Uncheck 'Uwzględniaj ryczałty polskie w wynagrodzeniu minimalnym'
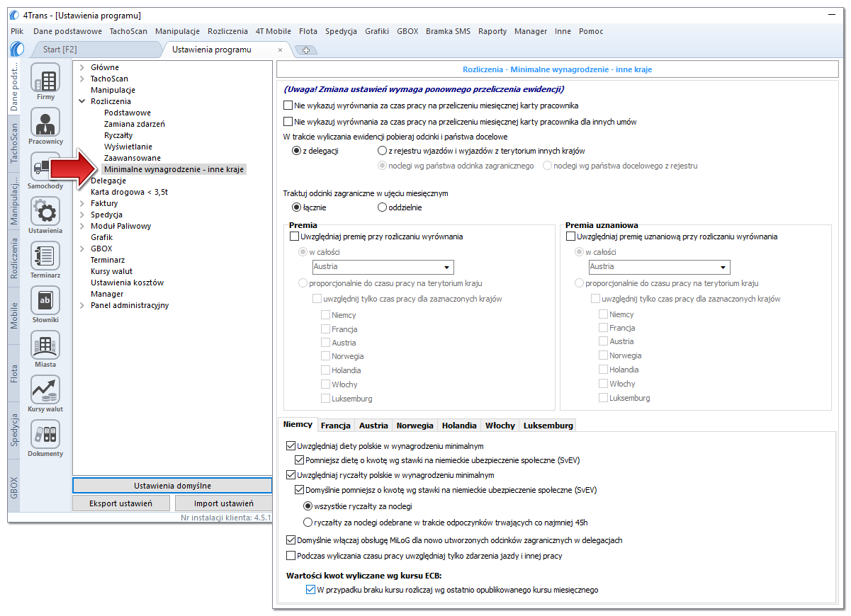Image resolution: width=851 pixels, height=616 pixels. point(291,475)
